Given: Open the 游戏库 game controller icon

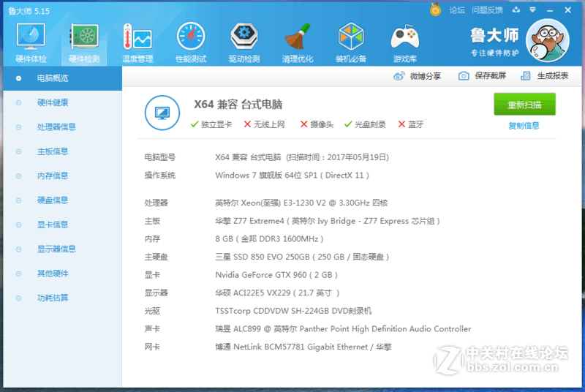Looking at the screenshot, I should coord(404,43).
